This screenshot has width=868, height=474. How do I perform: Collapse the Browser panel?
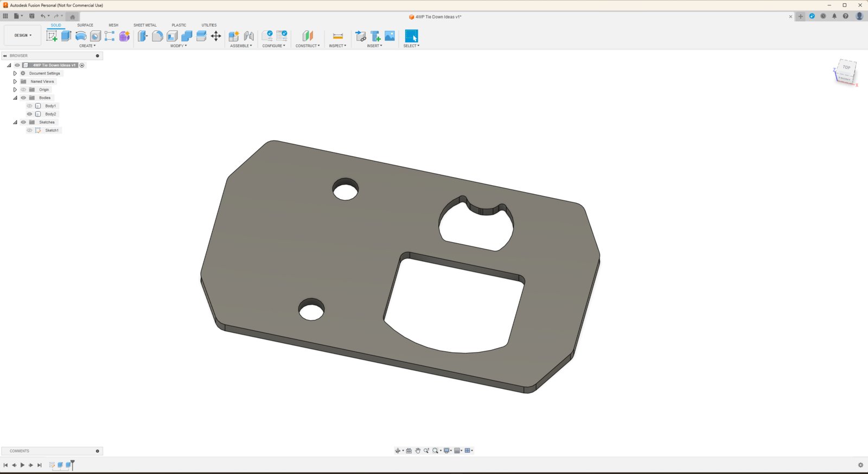coord(5,56)
